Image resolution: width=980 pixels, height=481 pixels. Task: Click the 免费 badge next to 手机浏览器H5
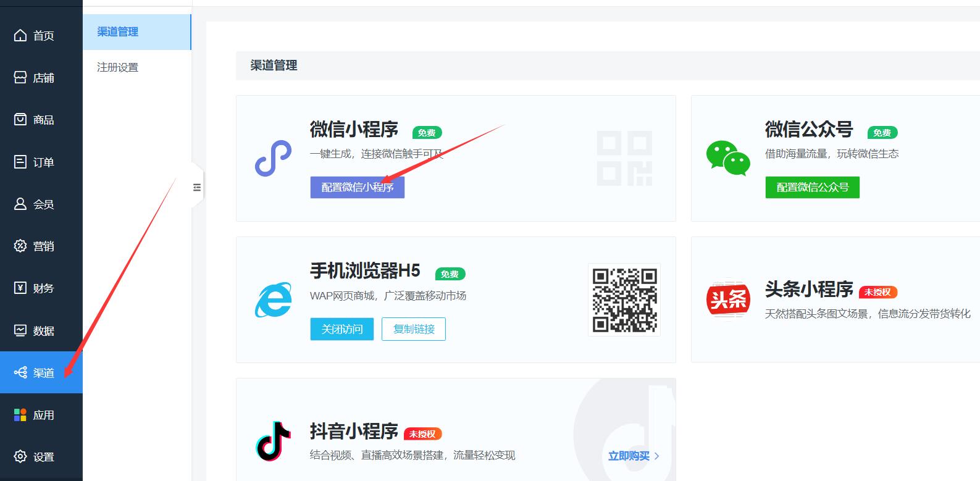(x=450, y=274)
